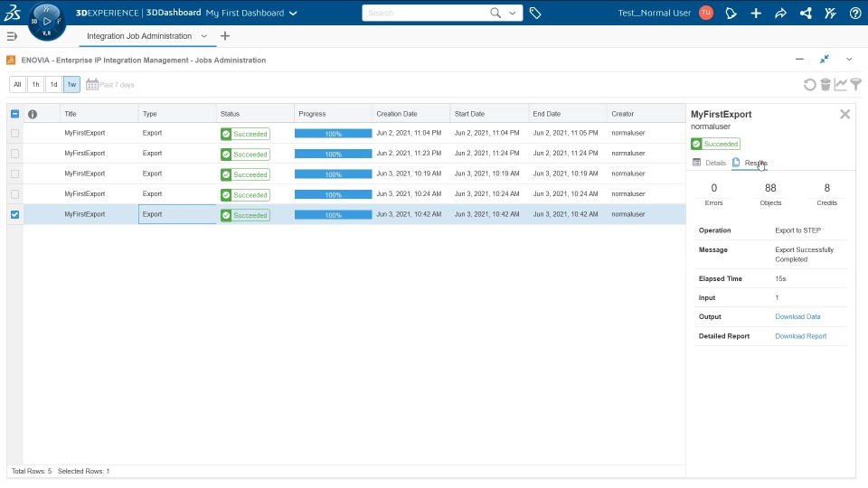Open the 3D compass

[x=46, y=22]
